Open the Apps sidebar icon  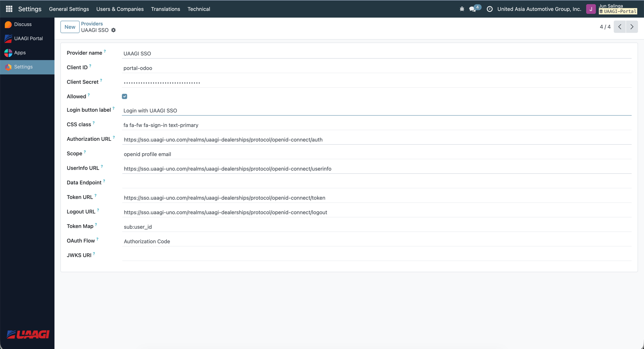20,53
